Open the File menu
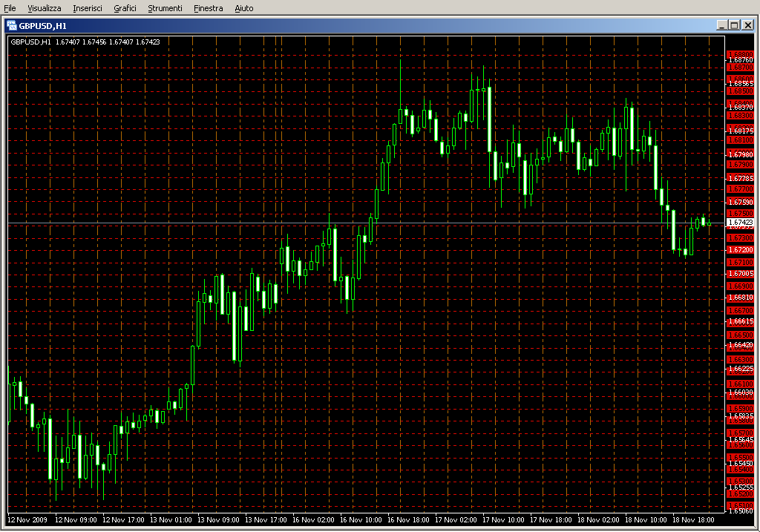The width and height of the screenshot is (760, 532). (10, 8)
